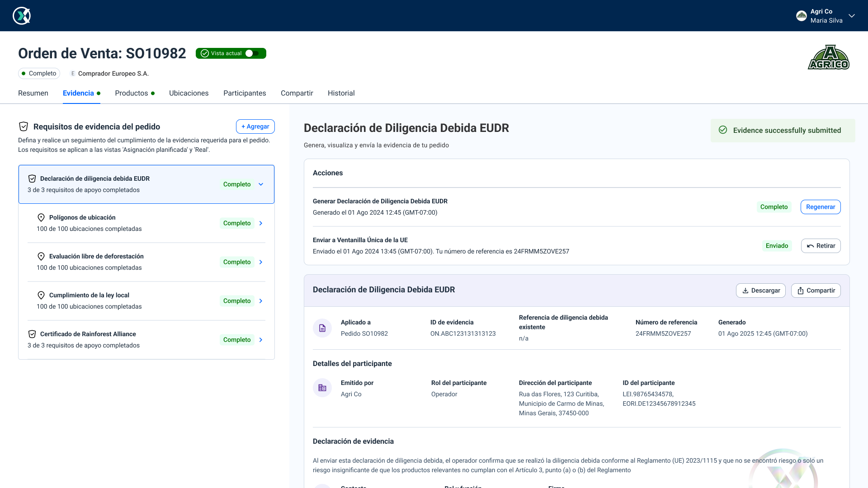Click the pin icon for Evaluación libre de deforestación
868x488 pixels.
(x=41, y=256)
